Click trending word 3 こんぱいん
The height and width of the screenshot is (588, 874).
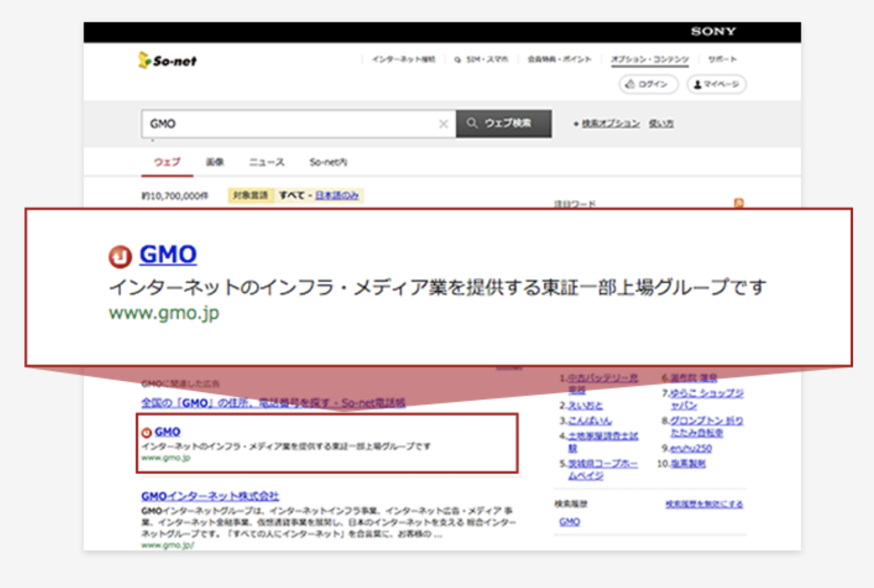[590, 421]
